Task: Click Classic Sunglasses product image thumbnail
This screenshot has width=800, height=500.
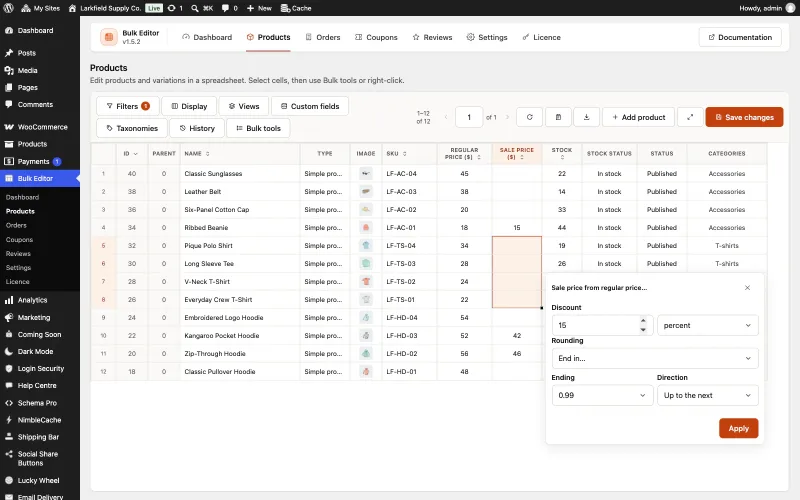Action: [x=366, y=174]
